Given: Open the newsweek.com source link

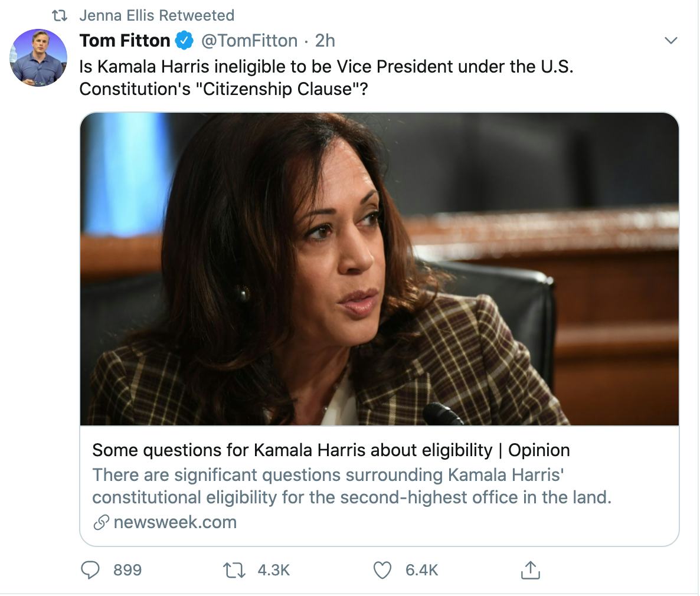Looking at the screenshot, I should tap(175, 522).
